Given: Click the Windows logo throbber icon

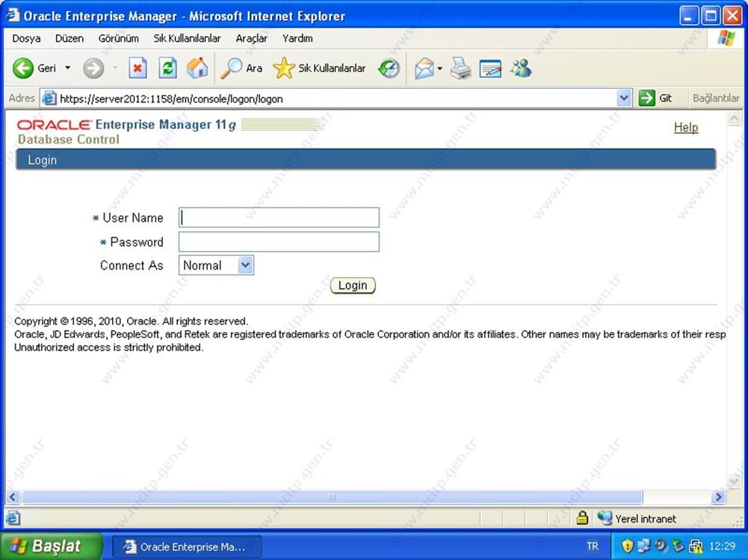Looking at the screenshot, I should pos(726,38).
